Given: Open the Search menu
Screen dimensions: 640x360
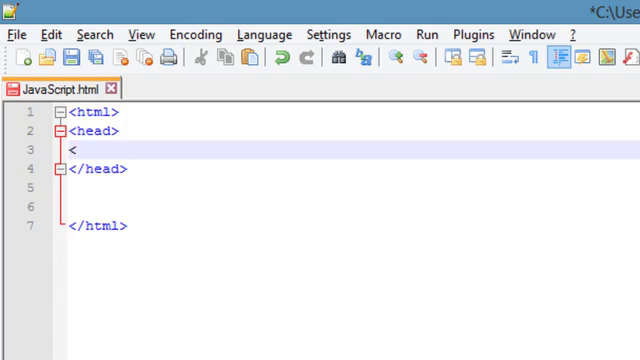Looking at the screenshot, I should point(95,35).
